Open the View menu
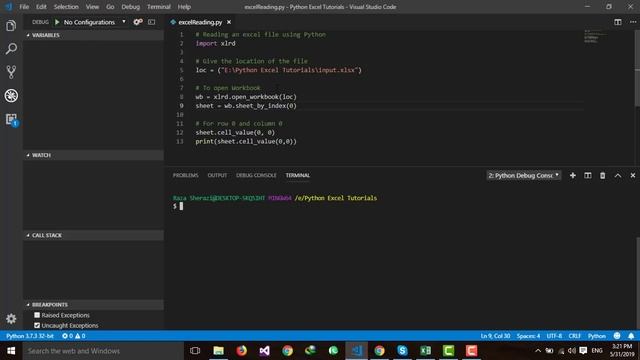Image resolution: width=640 pixels, height=360 pixels. coord(92,7)
